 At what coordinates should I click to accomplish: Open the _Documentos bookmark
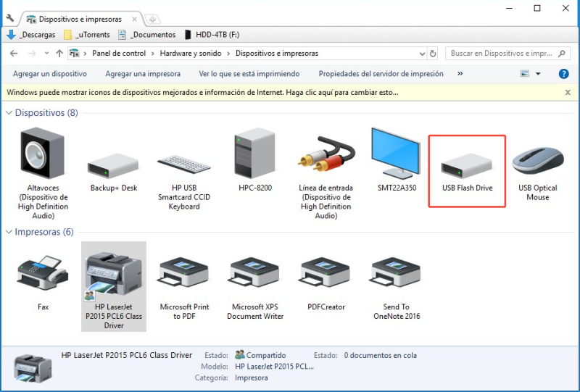tap(147, 35)
